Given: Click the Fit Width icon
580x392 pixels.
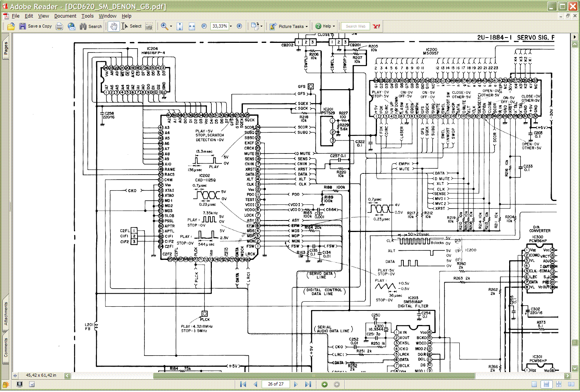Looking at the screenshot, I should 192,26.
